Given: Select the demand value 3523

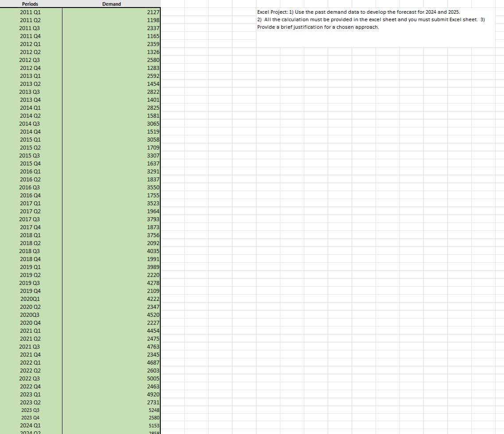Looking at the screenshot, I should coord(111,203).
